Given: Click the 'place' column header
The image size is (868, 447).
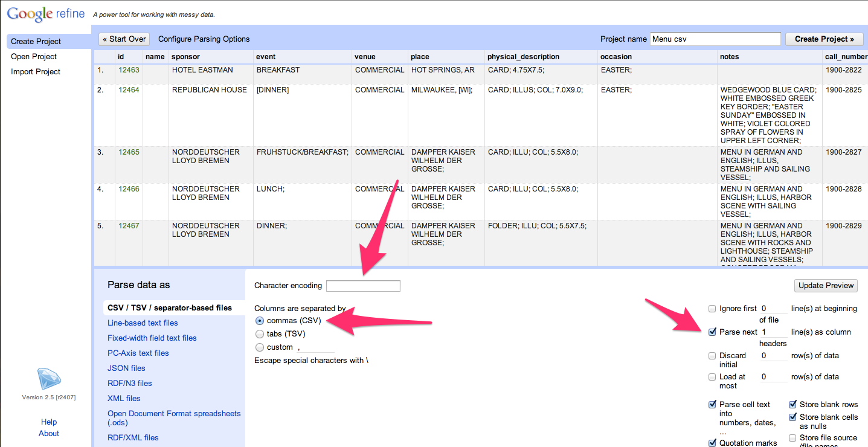Looking at the screenshot, I should click(420, 57).
